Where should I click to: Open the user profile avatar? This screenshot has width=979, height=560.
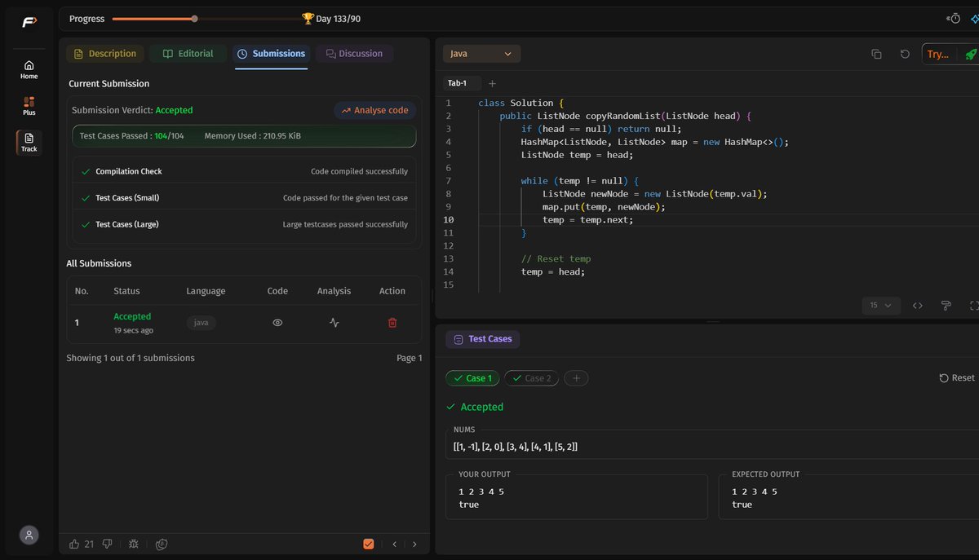point(29,535)
